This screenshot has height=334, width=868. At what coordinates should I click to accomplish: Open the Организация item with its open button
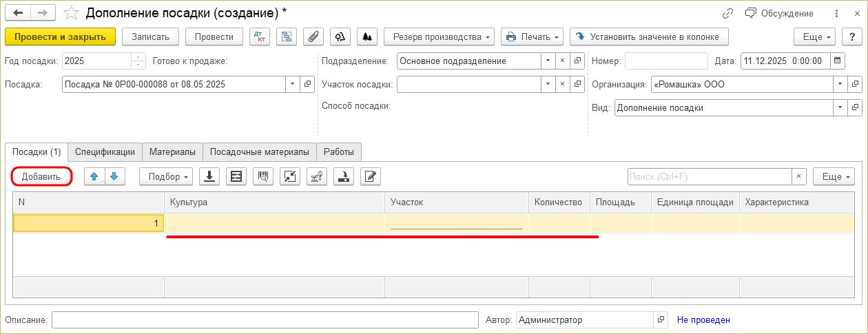point(855,84)
